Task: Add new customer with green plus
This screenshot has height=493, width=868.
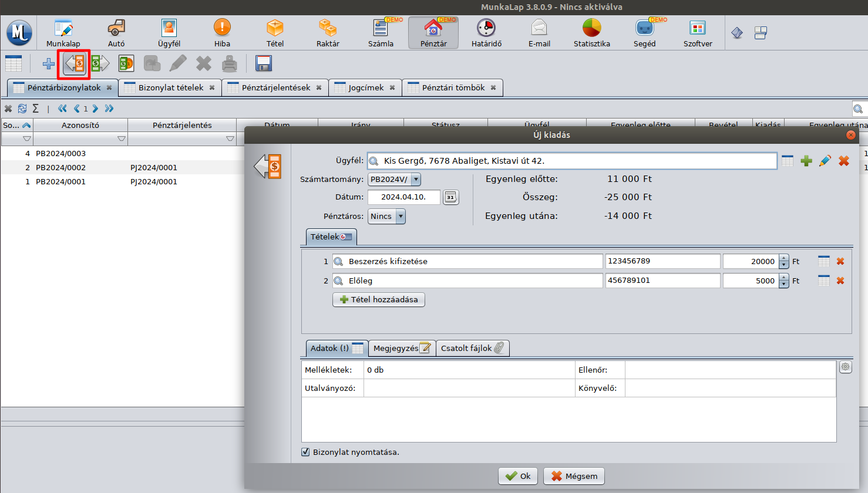Action: pos(806,161)
